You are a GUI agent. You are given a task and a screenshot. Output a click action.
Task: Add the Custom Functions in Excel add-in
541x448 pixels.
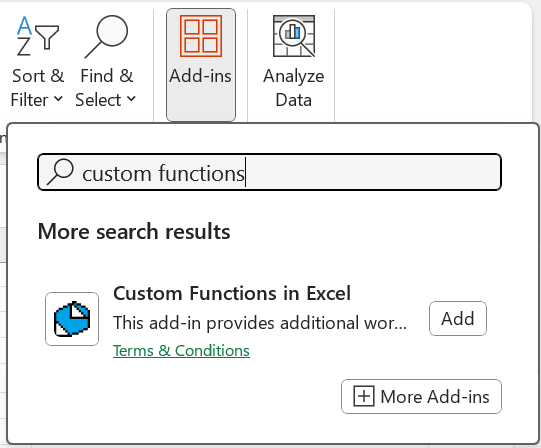coord(458,318)
